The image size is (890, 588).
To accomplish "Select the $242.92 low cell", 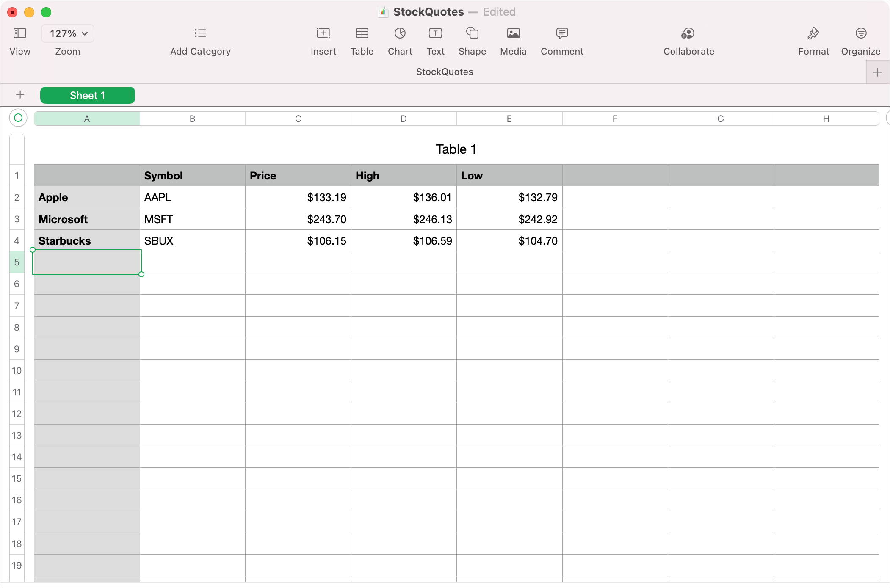I will pos(509,219).
